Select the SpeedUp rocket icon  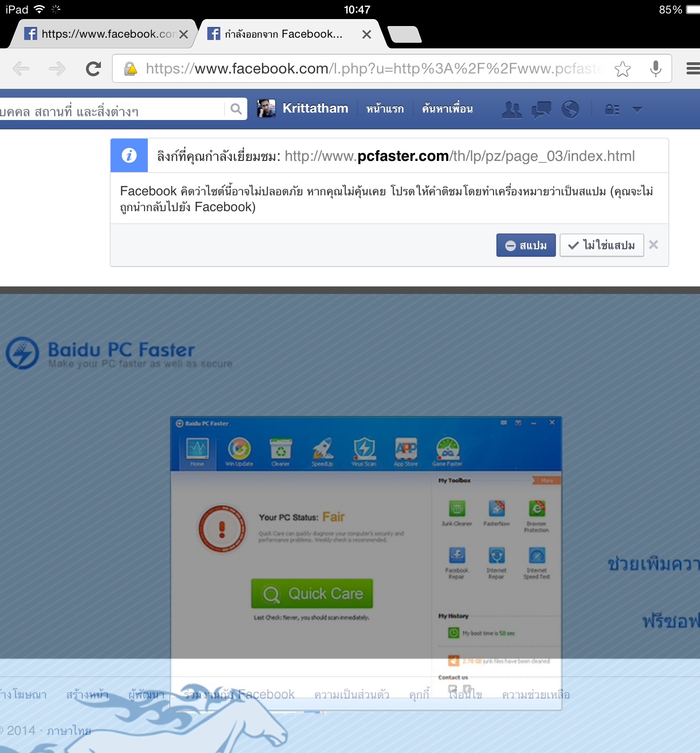(322, 452)
